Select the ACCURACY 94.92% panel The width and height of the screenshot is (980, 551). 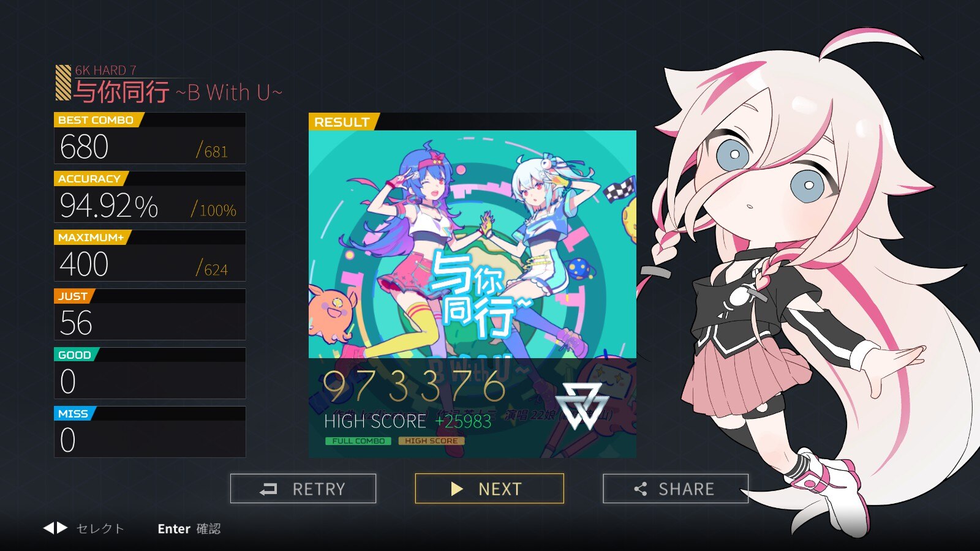click(150, 197)
